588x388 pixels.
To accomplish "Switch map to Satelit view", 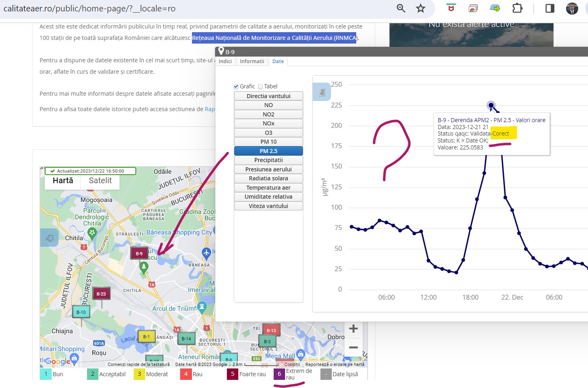I will 100,181.
